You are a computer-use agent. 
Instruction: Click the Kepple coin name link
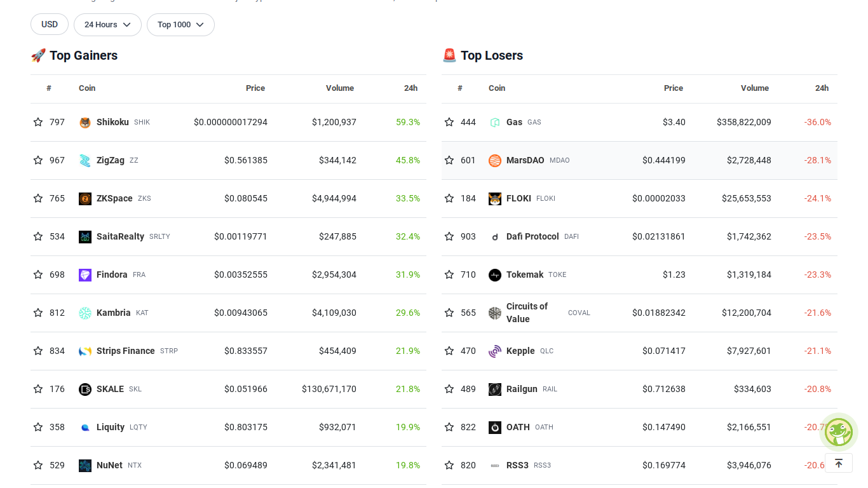pos(520,351)
